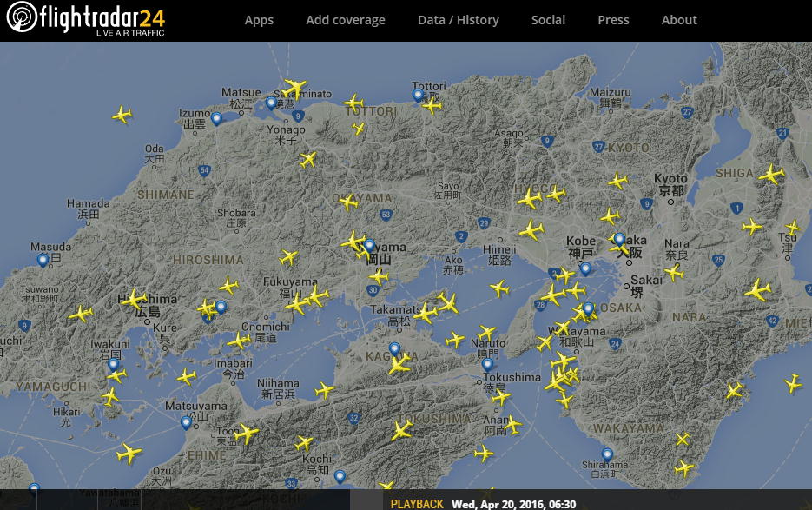Open the Apps menu
The height and width of the screenshot is (510, 812).
pyautogui.click(x=259, y=20)
